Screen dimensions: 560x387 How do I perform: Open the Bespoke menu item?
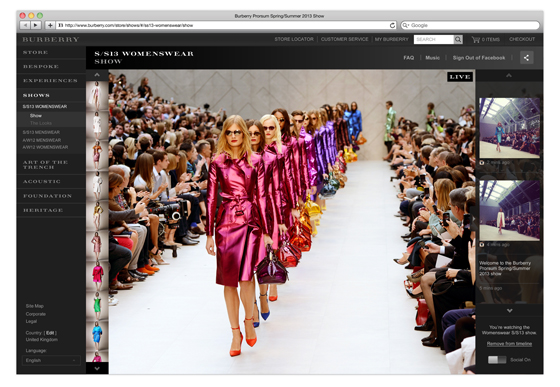41,66
